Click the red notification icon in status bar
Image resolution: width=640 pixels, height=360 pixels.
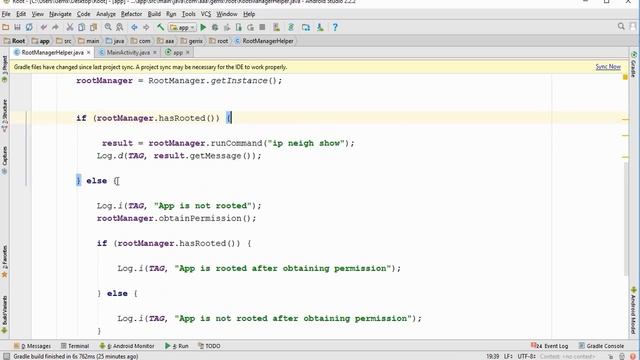633,357
